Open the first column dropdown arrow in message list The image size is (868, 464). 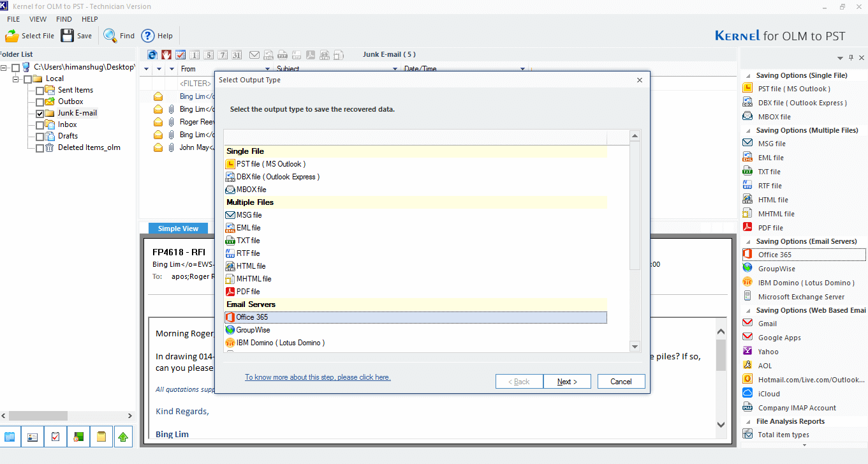[147, 69]
